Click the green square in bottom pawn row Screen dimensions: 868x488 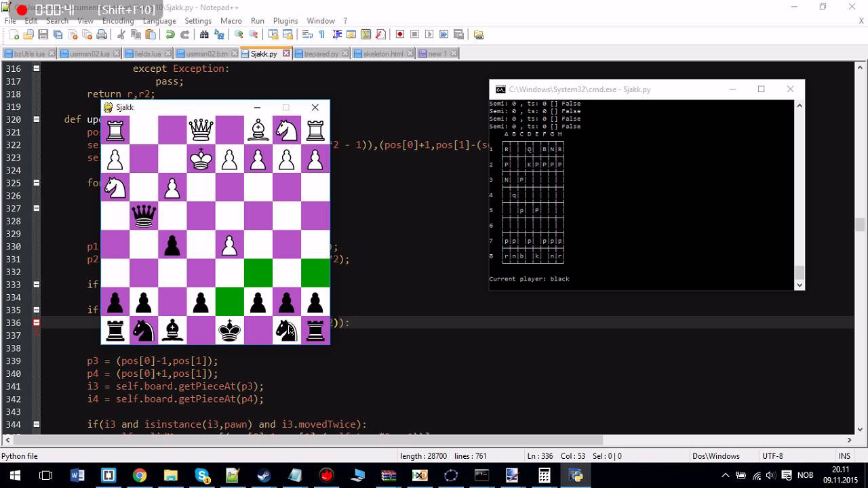coord(229,302)
